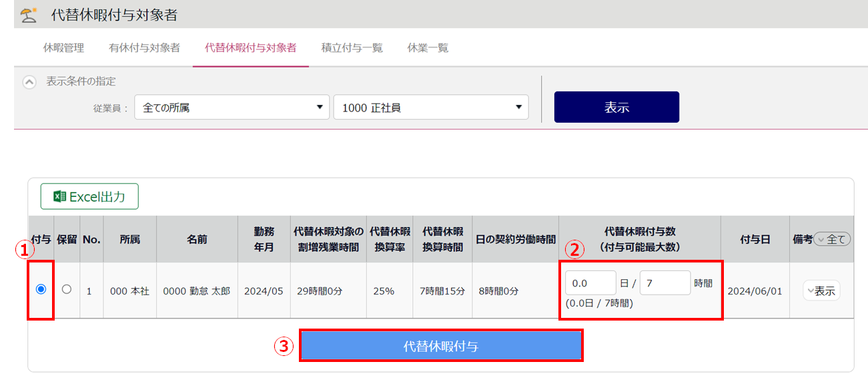
Task: Click the 000 本社 department cell
Action: [x=130, y=291]
